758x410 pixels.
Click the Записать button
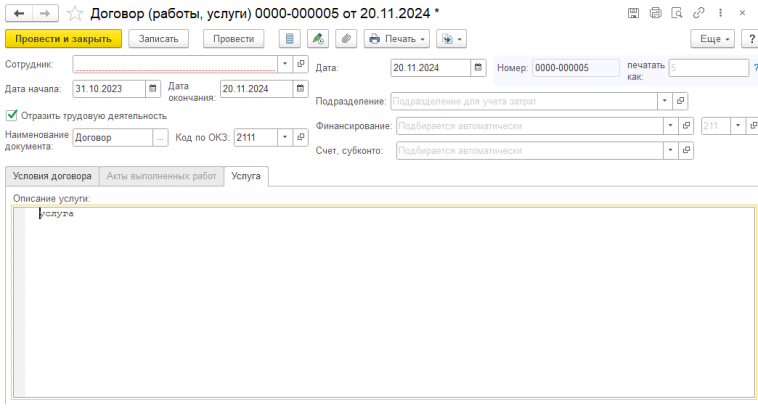[x=159, y=39]
